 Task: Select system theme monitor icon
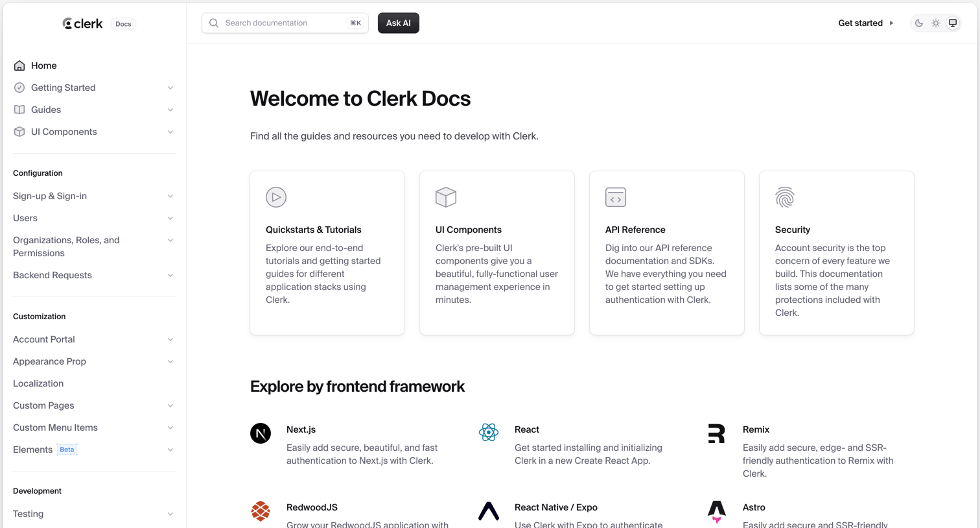pyautogui.click(x=953, y=23)
